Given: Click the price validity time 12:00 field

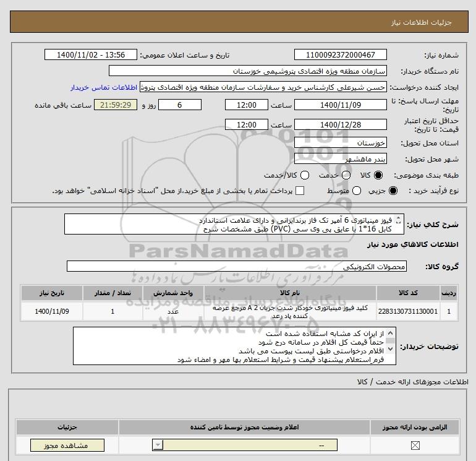Looking at the screenshot, I should (247, 124).
